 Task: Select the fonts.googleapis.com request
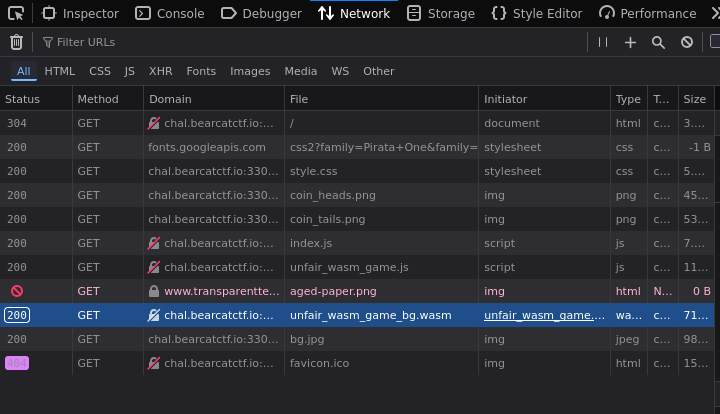pyautogui.click(x=357, y=147)
